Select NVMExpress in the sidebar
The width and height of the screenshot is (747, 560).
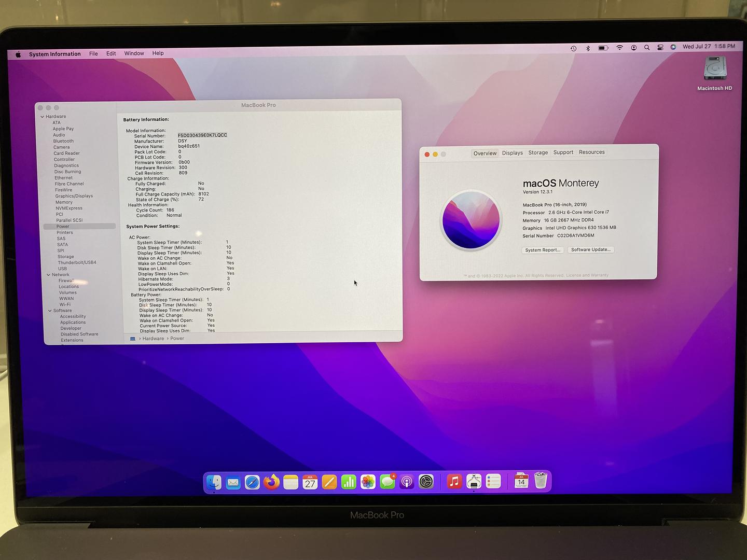click(69, 208)
